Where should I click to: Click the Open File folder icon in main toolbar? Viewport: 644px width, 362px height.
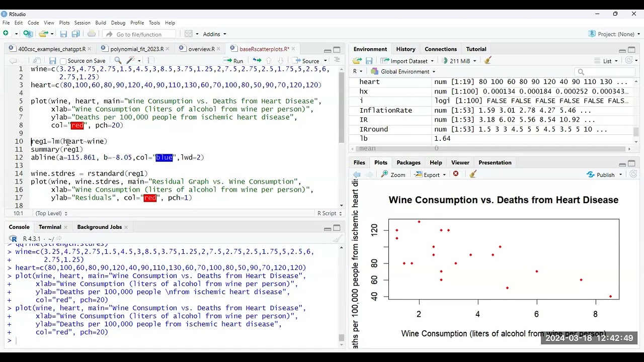point(44,34)
